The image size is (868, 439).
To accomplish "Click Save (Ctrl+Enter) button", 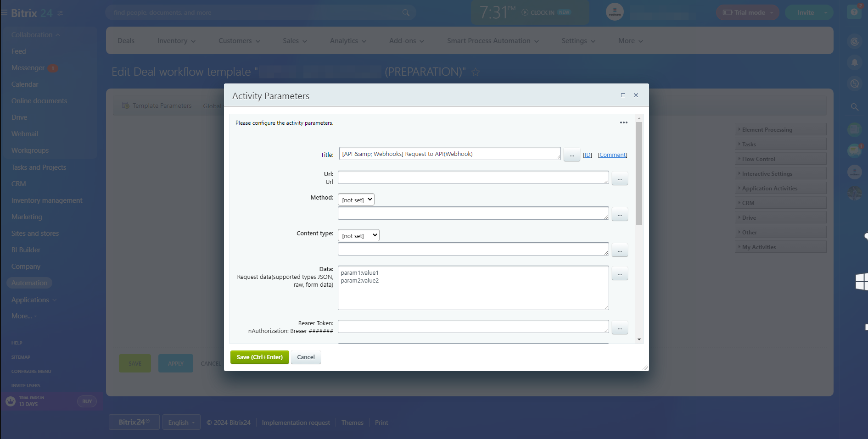I will point(259,357).
